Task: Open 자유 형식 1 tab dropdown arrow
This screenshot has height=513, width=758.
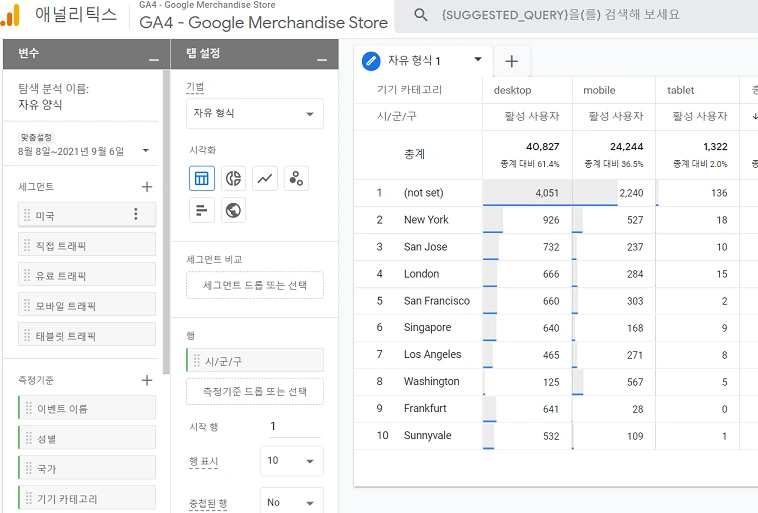Action: pyautogui.click(x=478, y=59)
